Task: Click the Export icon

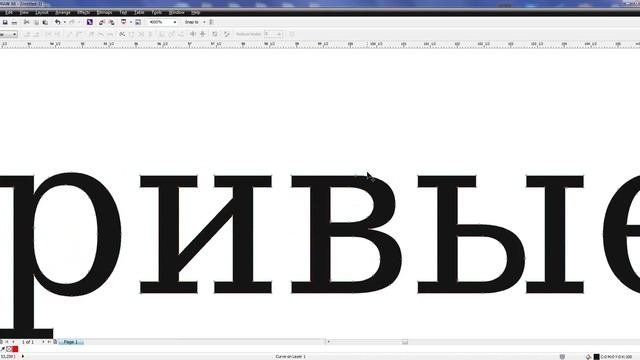Action: pyautogui.click(x=111, y=22)
